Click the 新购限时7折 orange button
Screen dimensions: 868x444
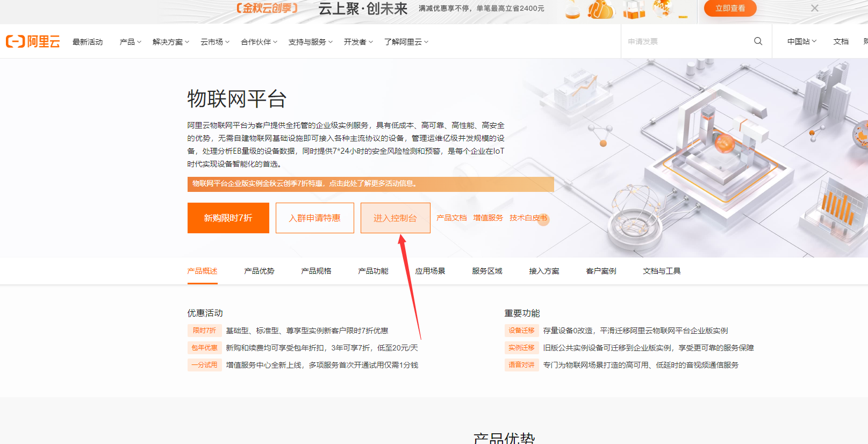(x=228, y=218)
